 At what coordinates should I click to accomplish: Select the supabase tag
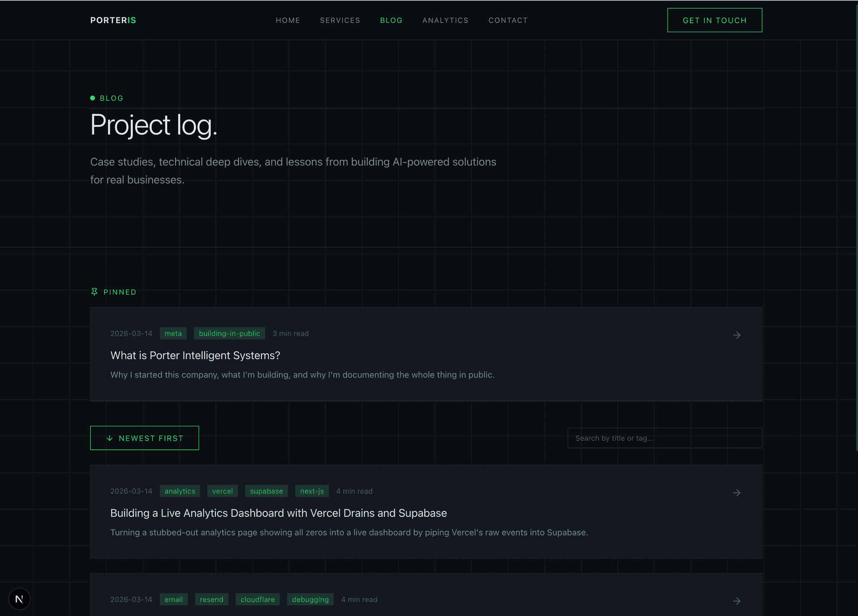(266, 490)
